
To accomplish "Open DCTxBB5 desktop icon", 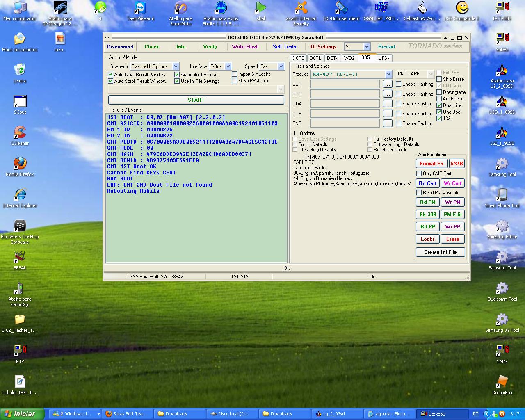I will [502, 11].
